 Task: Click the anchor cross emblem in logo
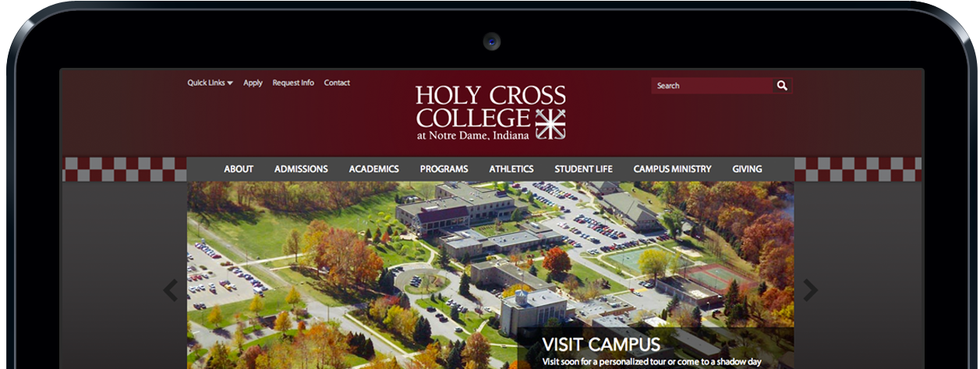pyautogui.click(x=550, y=124)
